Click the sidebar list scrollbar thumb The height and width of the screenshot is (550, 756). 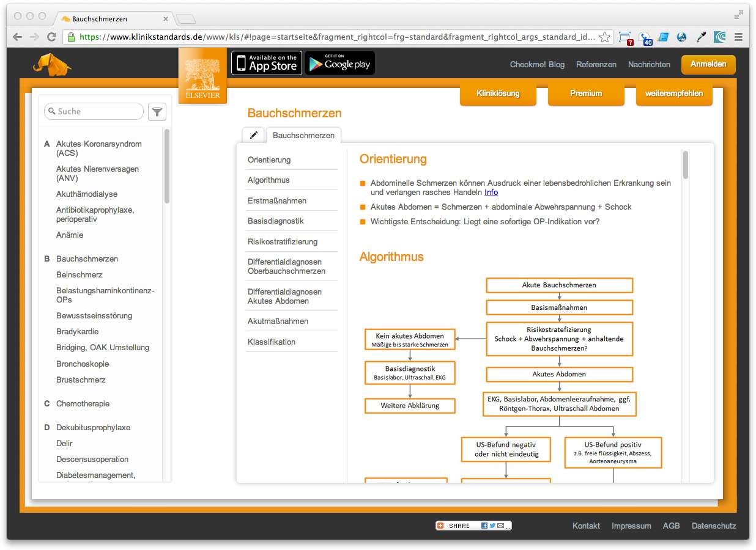pyautogui.click(x=167, y=166)
